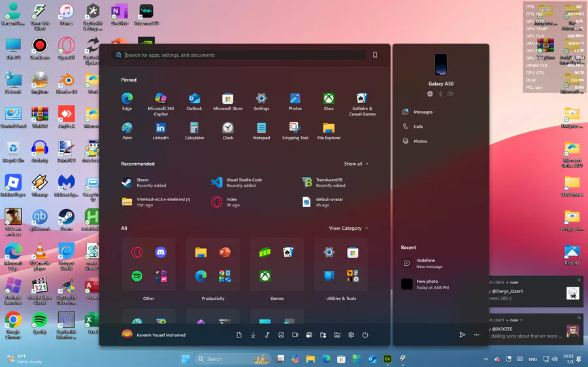This screenshot has height=367, width=588.
Task: Open the pinned Calculator app
Action: [x=194, y=131]
